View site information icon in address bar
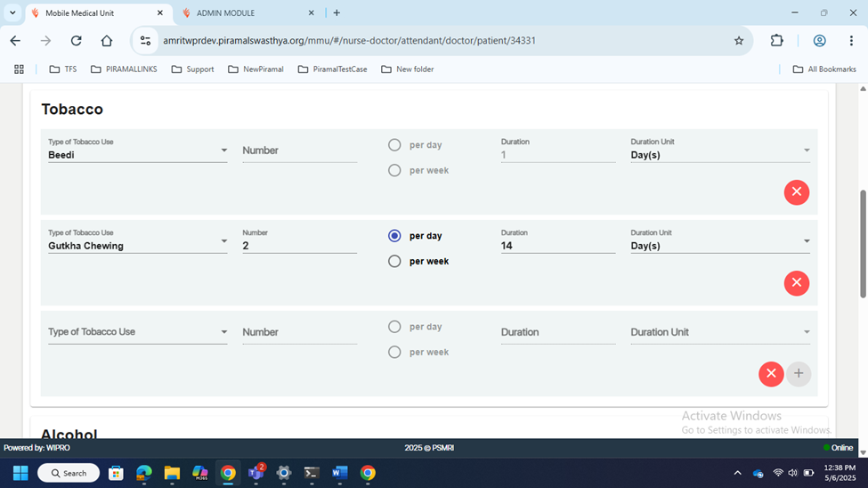Image resolution: width=868 pixels, height=488 pixels. pyautogui.click(x=146, y=40)
